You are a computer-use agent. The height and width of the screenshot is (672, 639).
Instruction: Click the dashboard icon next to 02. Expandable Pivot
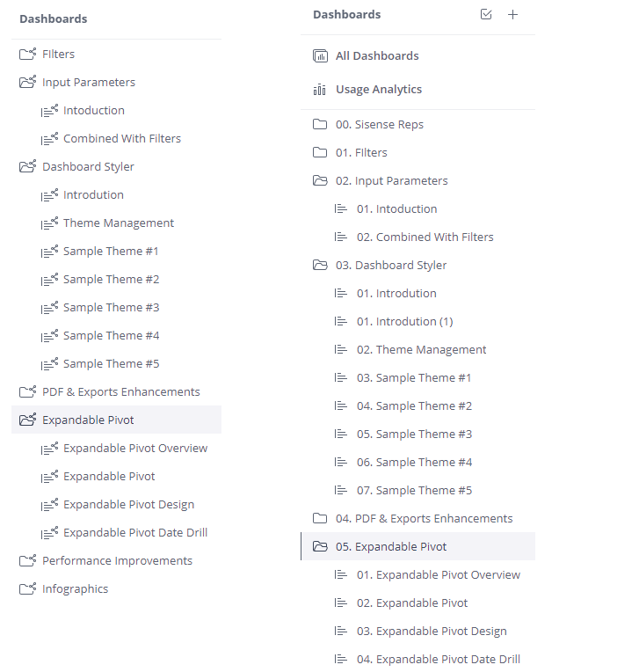pyautogui.click(x=341, y=603)
